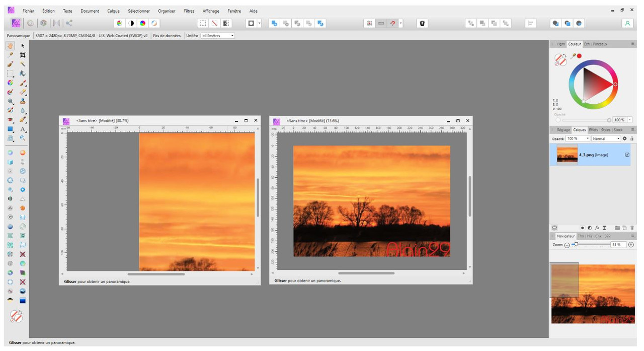Click the Select All marquee icon
The image size is (644, 351).
203,23
